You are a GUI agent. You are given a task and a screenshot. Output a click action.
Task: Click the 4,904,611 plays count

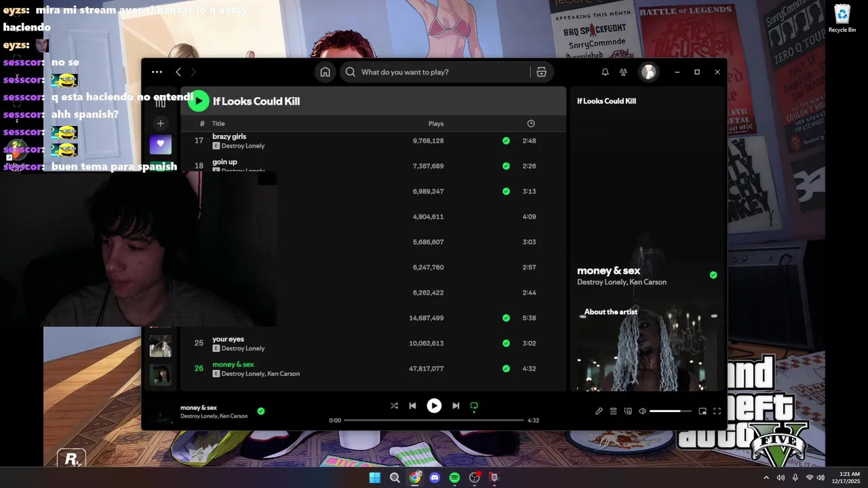click(x=428, y=217)
